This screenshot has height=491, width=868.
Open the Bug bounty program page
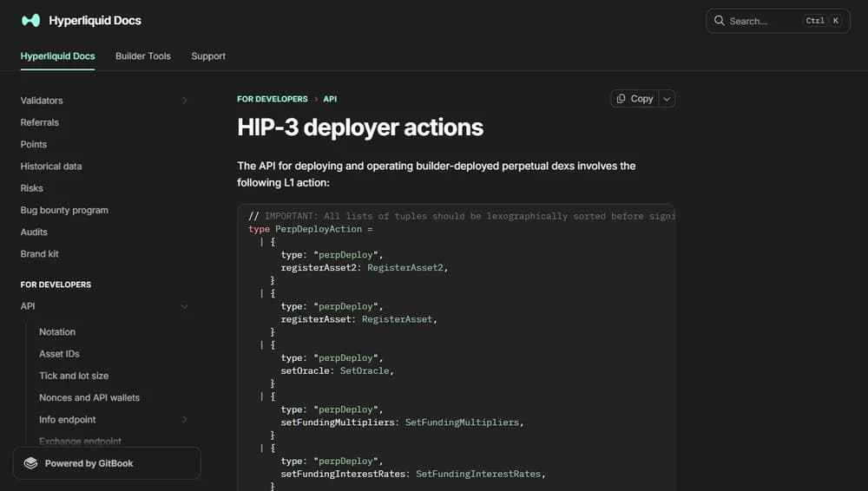pos(64,210)
